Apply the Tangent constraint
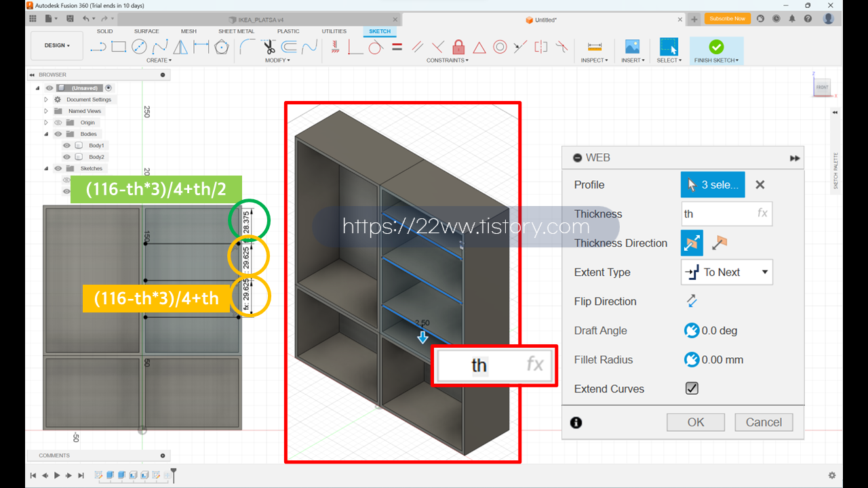Viewport: 868px width, 488px height. [x=376, y=47]
